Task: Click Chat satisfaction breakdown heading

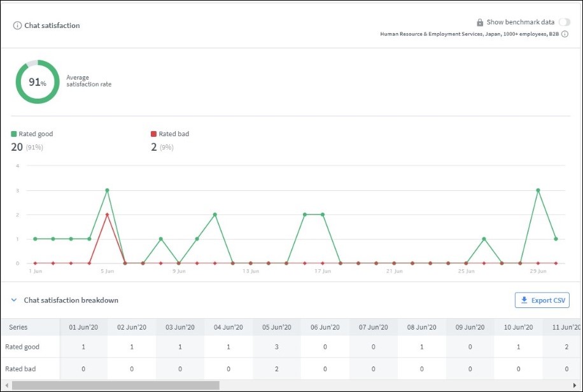Action: point(71,300)
